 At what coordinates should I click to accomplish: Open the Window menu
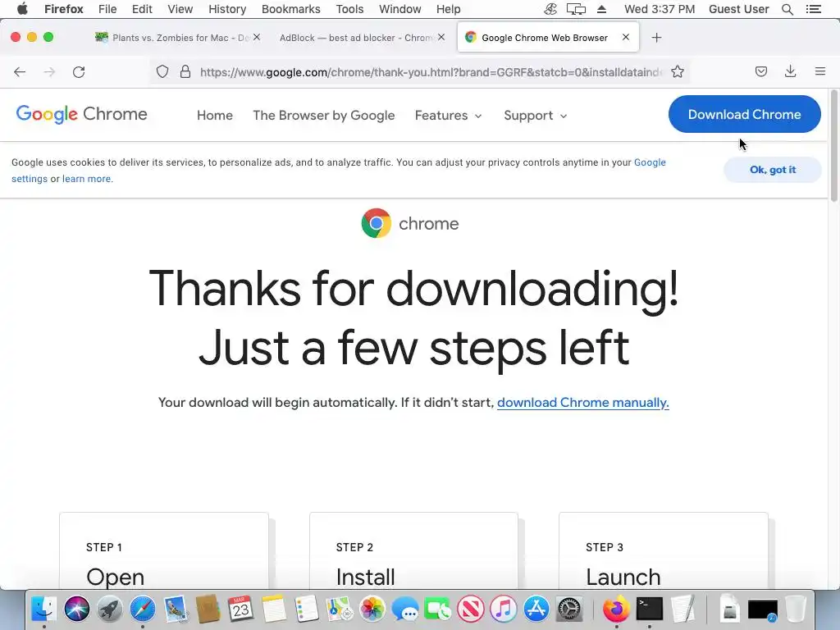tap(399, 9)
